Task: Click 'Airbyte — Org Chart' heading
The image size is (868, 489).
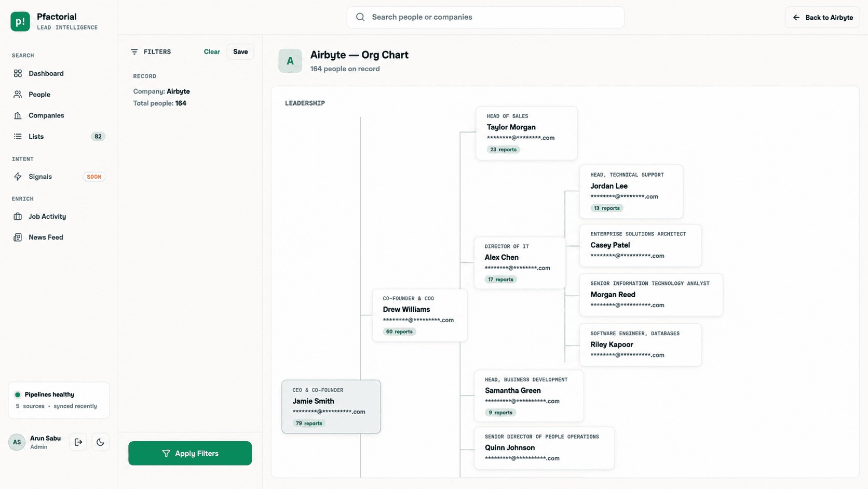Action: 359,55
